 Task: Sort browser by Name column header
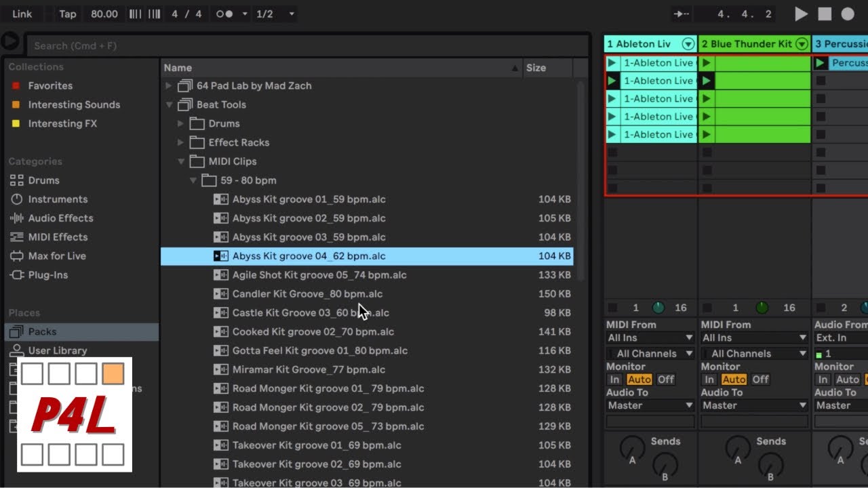pos(342,68)
